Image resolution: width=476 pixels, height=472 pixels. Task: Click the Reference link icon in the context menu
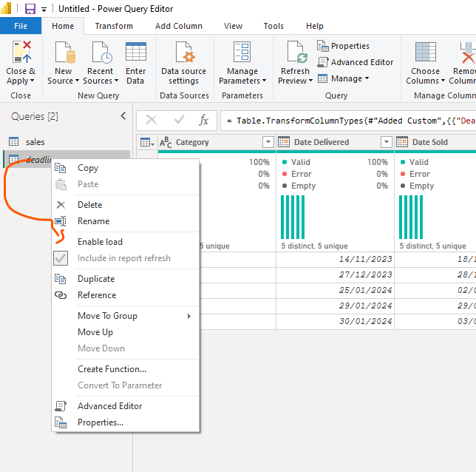[x=61, y=295]
